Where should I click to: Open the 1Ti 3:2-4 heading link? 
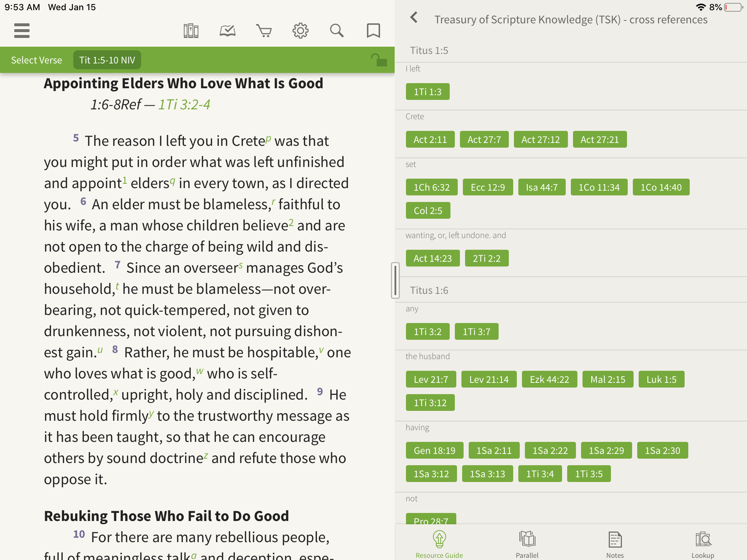(184, 105)
